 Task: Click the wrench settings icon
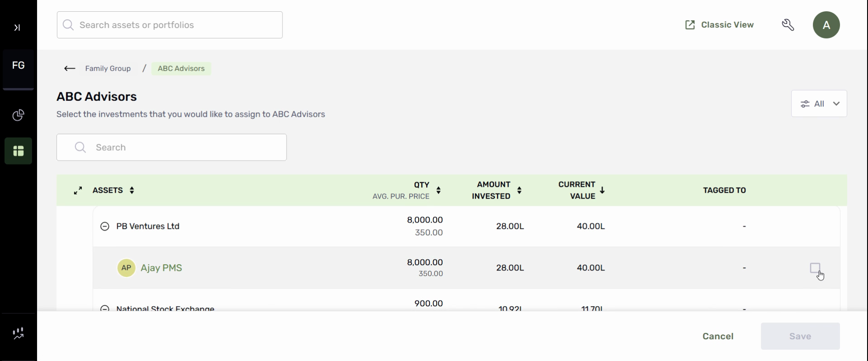tap(788, 25)
